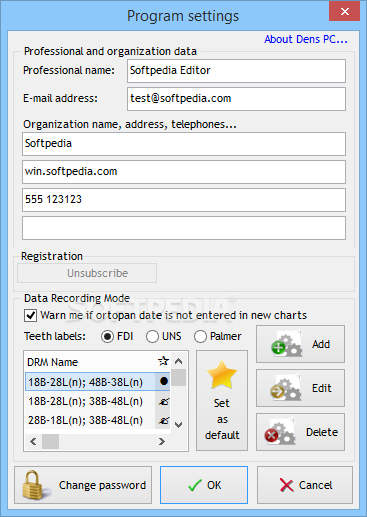Click the DRM list scroll left arrow

[33, 442]
